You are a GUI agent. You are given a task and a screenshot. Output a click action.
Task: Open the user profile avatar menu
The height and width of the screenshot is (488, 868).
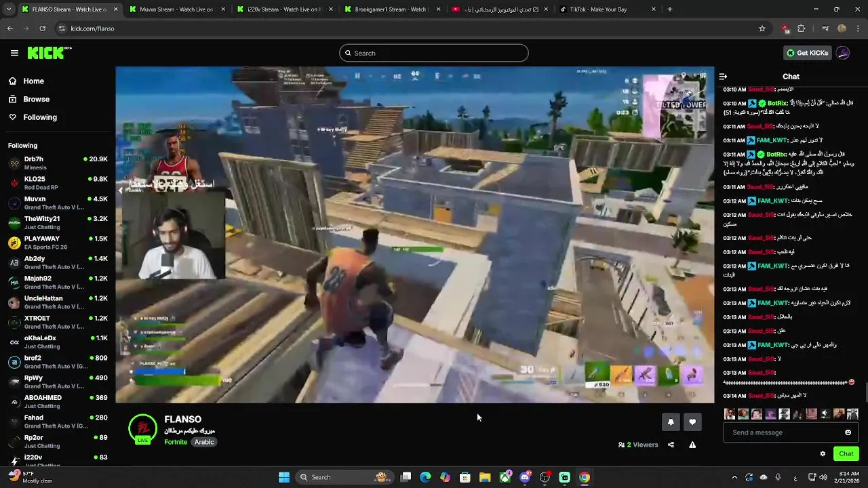coord(843,53)
